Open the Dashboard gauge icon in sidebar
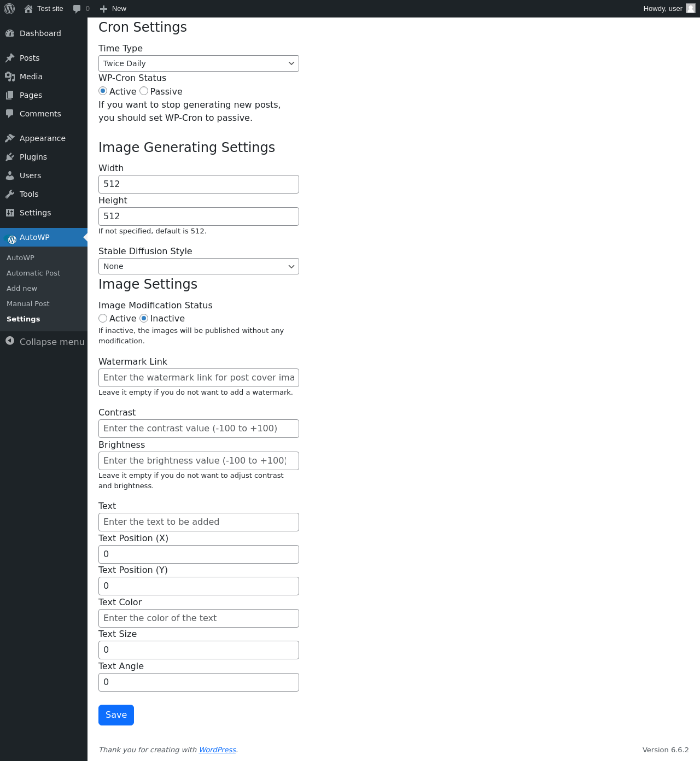This screenshot has height=761, width=700. pos(10,33)
